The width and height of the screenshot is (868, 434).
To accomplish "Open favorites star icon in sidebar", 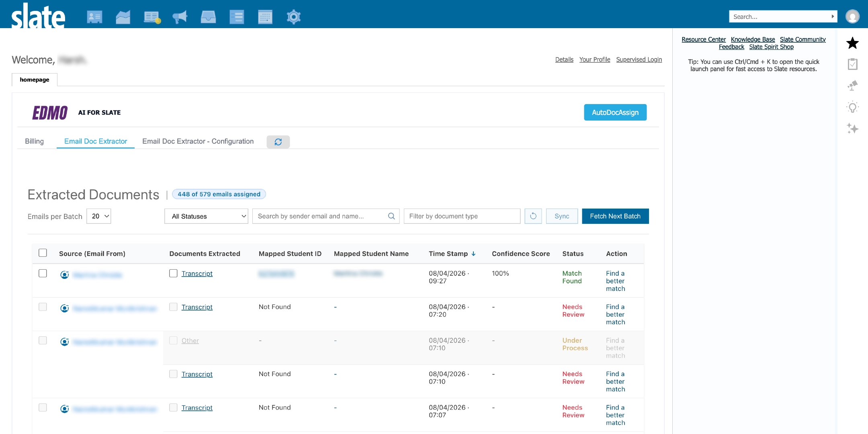I will pyautogui.click(x=852, y=43).
